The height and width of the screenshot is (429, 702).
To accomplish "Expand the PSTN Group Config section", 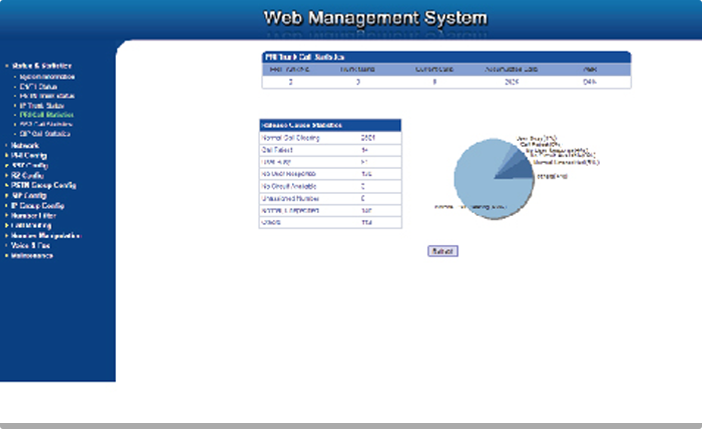I will (43, 185).
